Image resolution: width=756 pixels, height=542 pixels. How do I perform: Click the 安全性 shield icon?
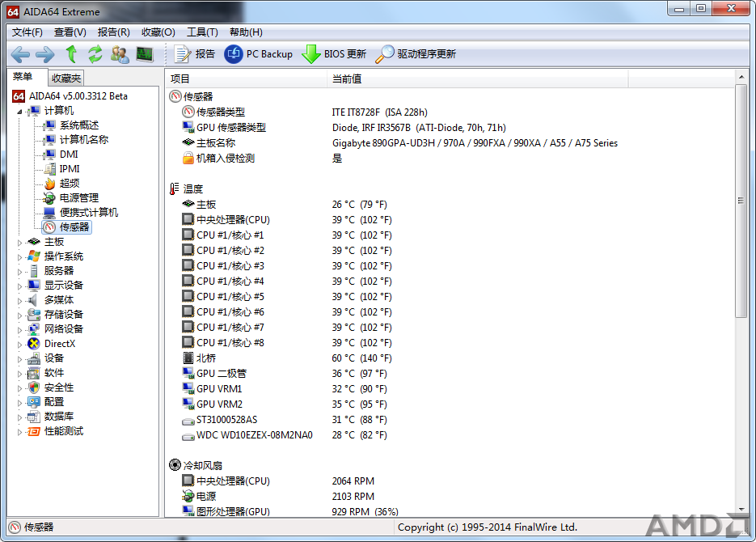34,387
